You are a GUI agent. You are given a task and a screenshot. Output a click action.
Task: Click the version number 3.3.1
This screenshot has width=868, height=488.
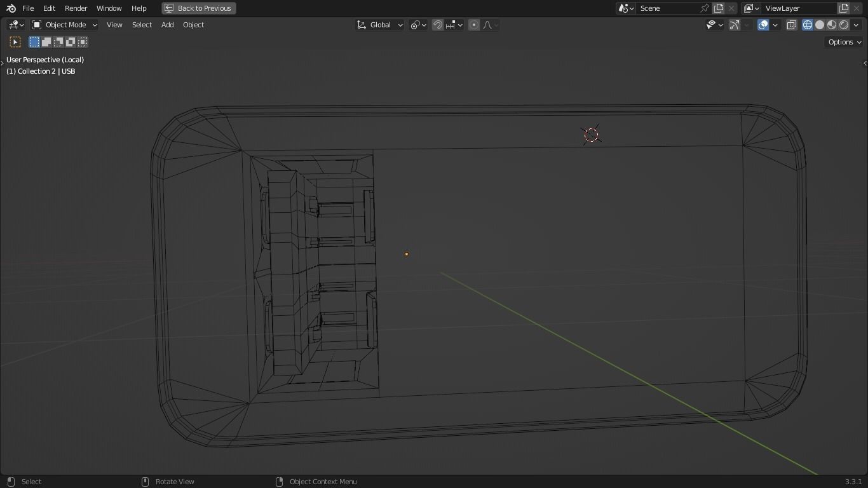pyautogui.click(x=853, y=482)
